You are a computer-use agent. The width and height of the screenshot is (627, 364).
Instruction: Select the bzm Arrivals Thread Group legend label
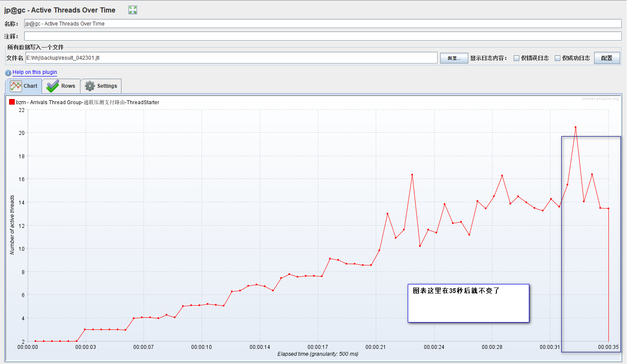tap(88, 102)
